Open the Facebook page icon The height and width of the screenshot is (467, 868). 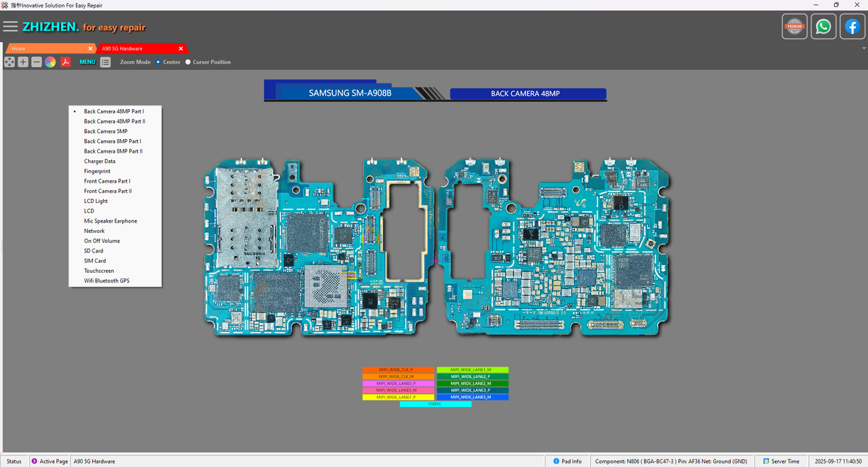(x=852, y=27)
